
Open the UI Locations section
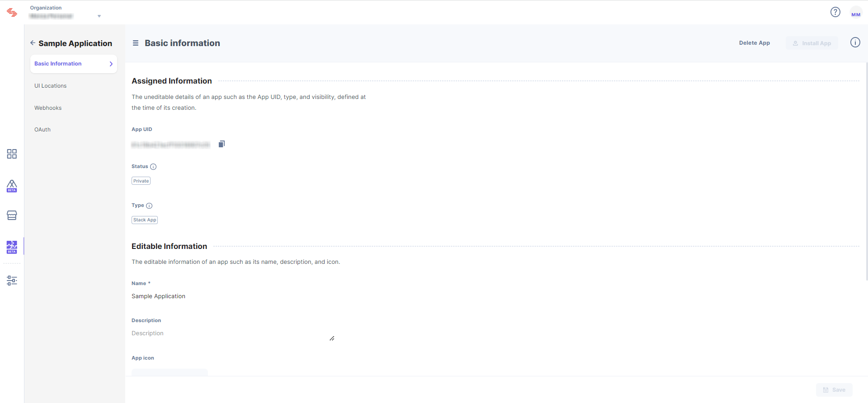[50, 86]
